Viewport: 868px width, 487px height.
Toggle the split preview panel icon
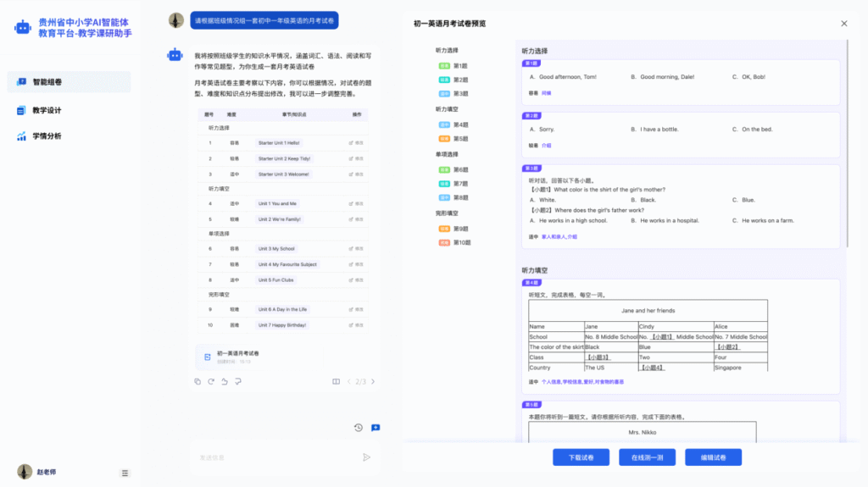(337, 382)
